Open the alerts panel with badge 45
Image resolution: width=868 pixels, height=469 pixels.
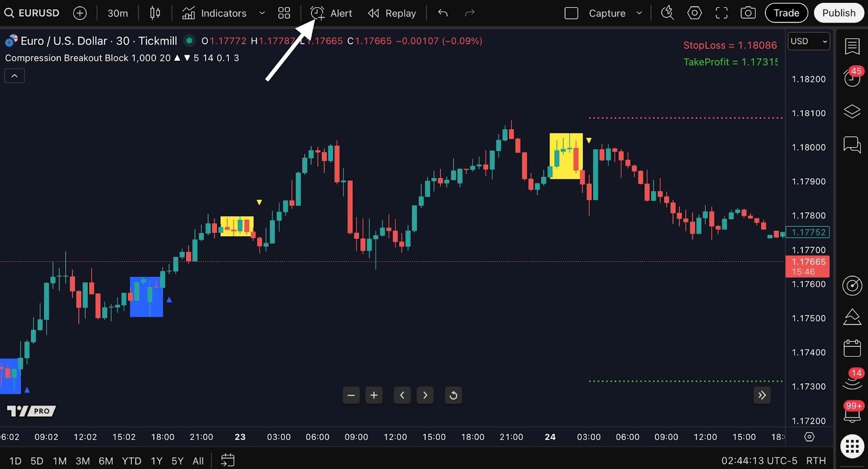pyautogui.click(x=852, y=77)
